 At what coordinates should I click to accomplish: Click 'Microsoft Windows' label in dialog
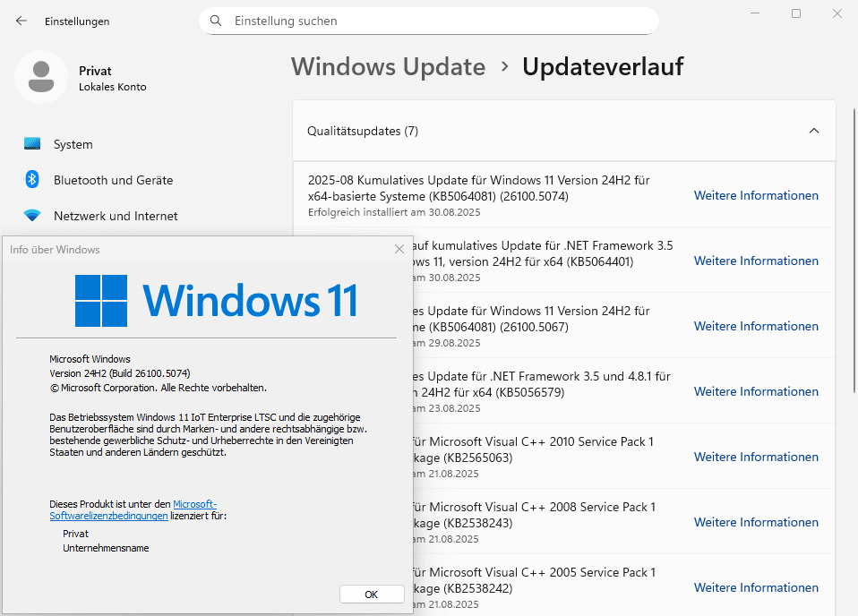(90, 359)
